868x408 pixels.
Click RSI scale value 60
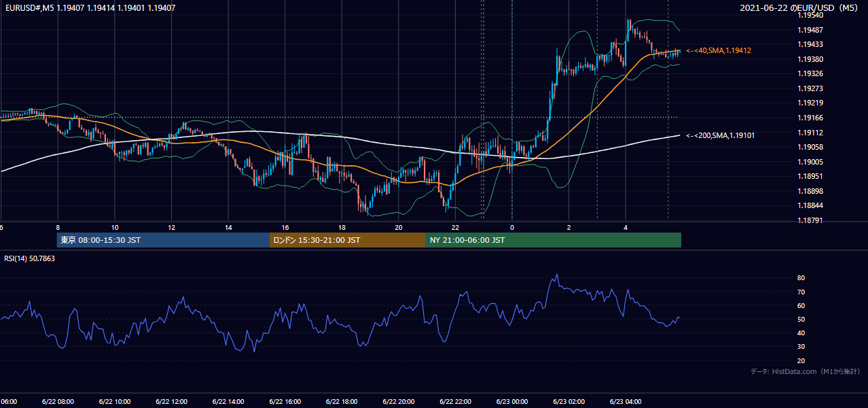801,305
